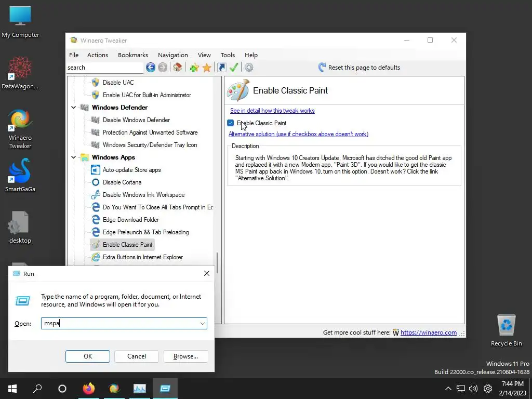Image resolution: width=532 pixels, height=399 pixels.
Task: Show hidden system tray icons chevron
Action: (448, 389)
